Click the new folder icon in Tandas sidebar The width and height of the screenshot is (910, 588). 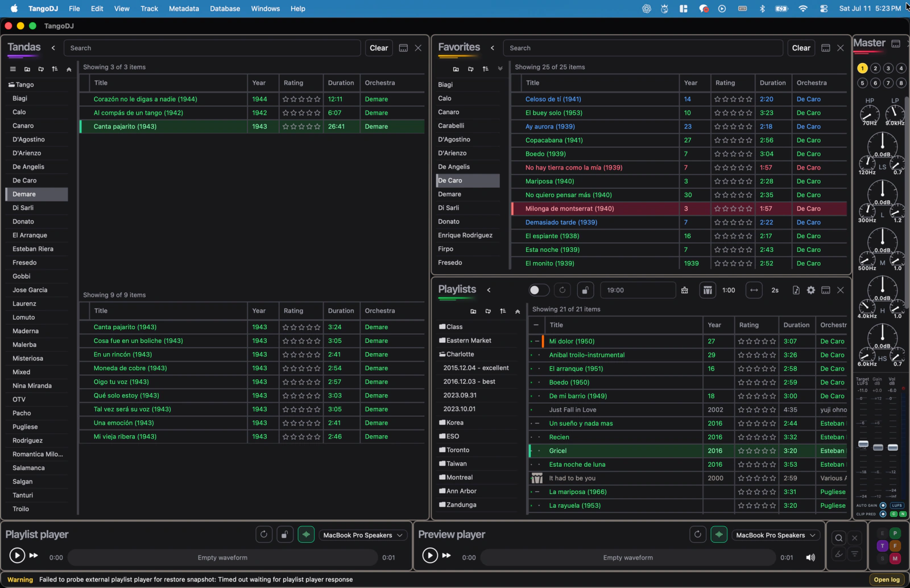[x=27, y=69]
